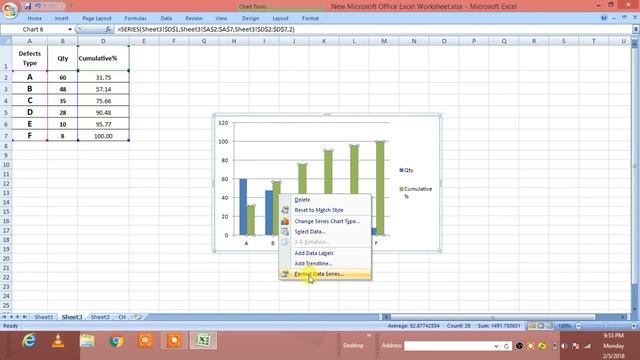Open the Formulas ribbon tab

136,18
